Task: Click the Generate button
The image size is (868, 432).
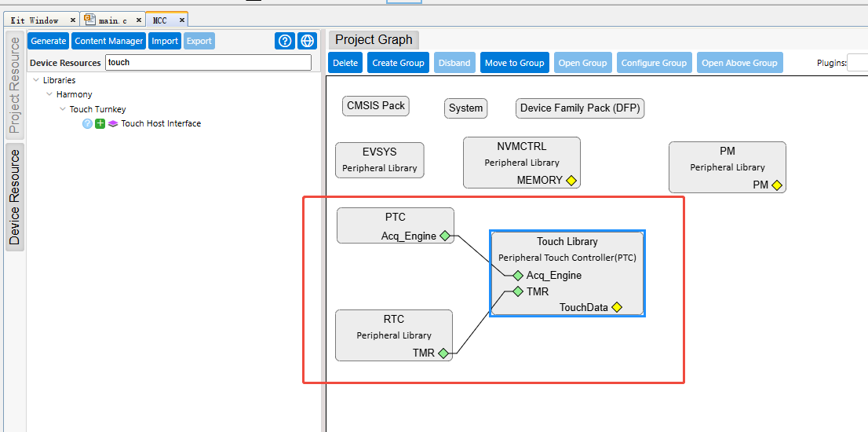Action: [48, 41]
